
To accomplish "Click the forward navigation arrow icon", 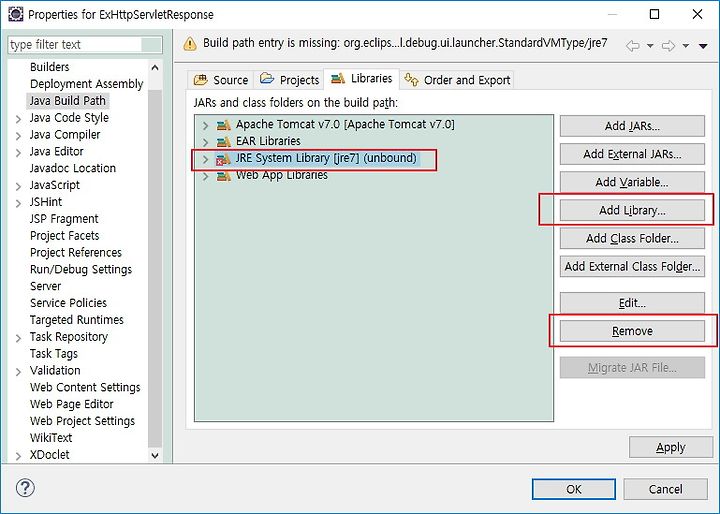I will coord(668,45).
